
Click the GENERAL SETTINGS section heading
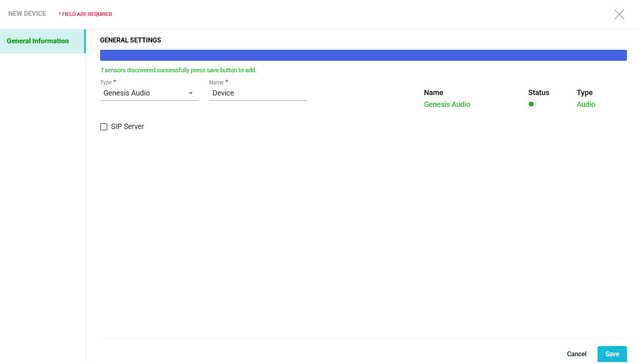click(130, 40)
